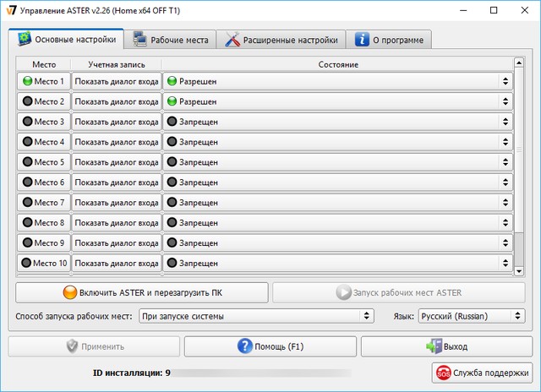Open state dropdown for Место 9

[338, 242]
